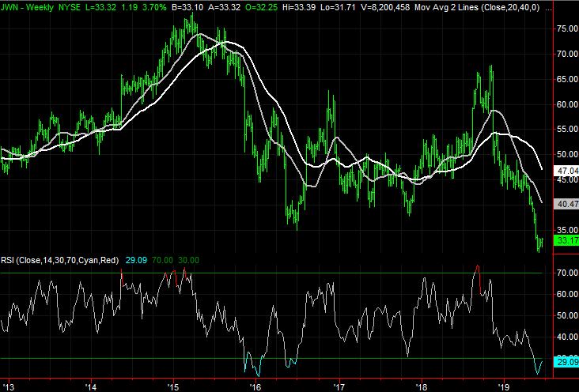Screen dimensions: 579x392
Task: Select the L=33.32 last price value
Action: click(x=100, y=7)
